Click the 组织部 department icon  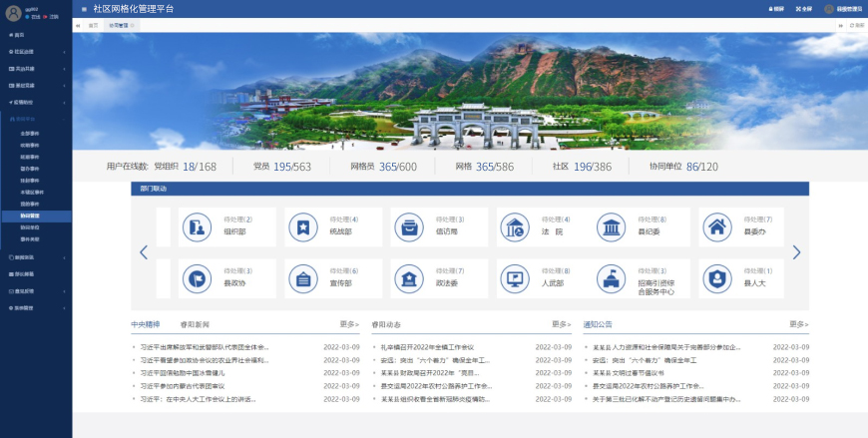(197, 227)
